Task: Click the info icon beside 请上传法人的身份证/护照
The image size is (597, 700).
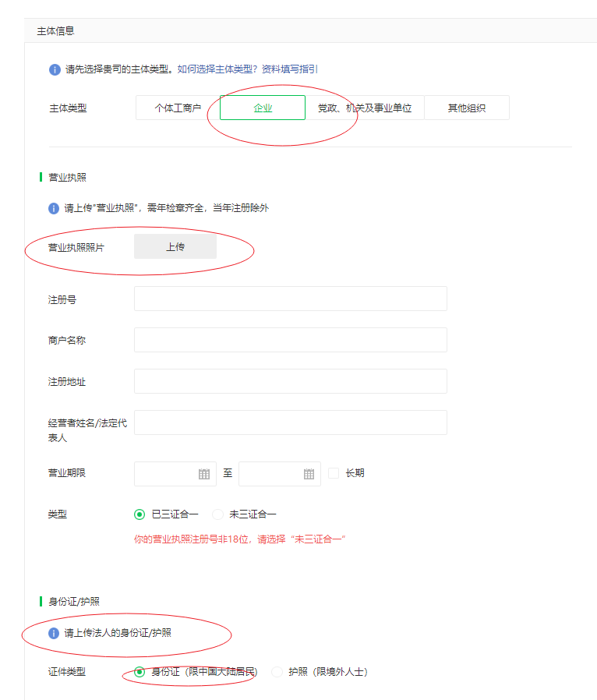Action: 55,633
